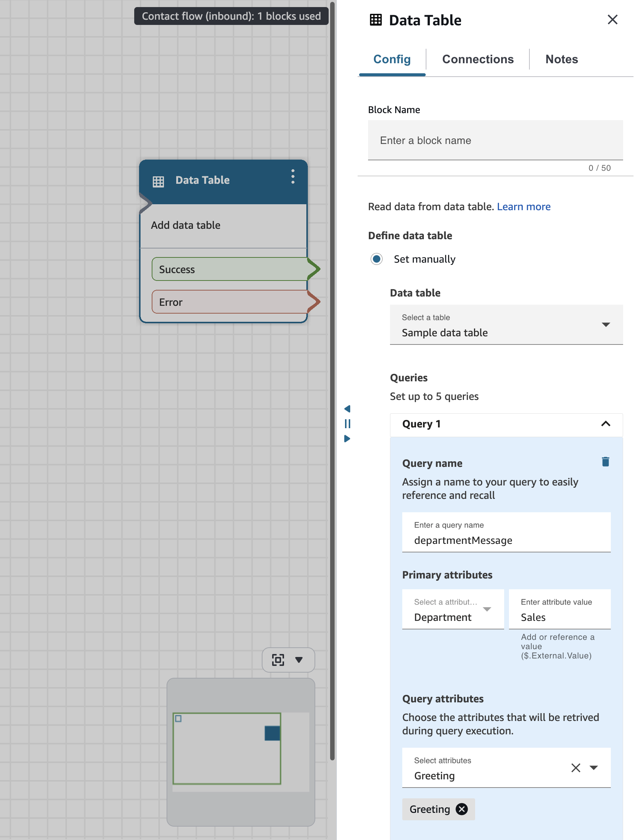Select the Set manually radio button
Image resolution: width=635 pixels, height=840 pixels.
coord(376,259)
